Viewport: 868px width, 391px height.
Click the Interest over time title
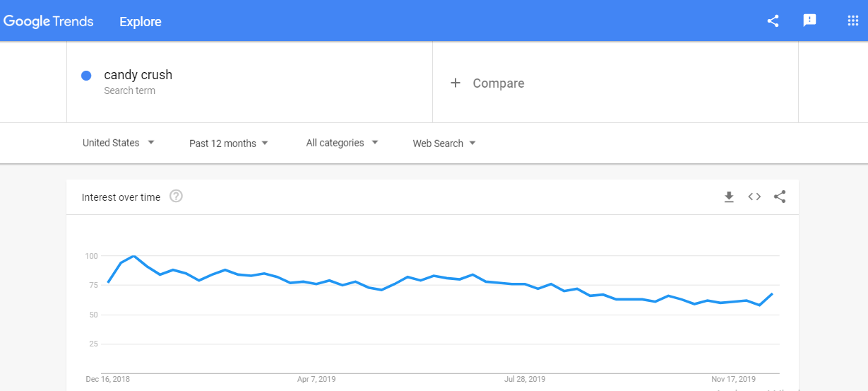point(121,197)
